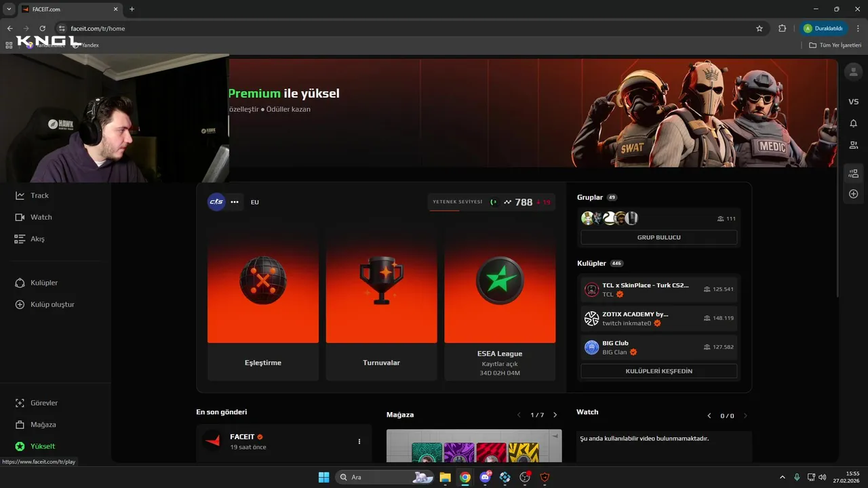868x488 pixels.
Task: Click the store item thumbnails preview
Action: (475, 447)
